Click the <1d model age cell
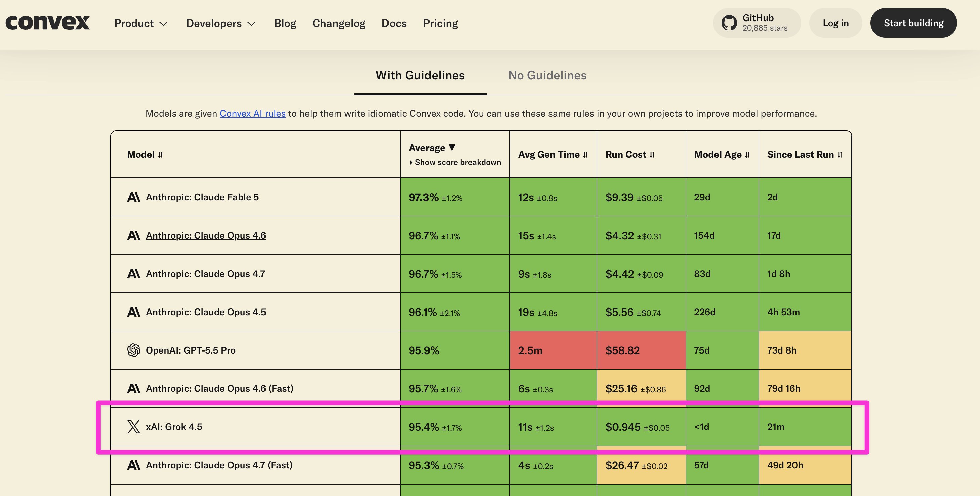The width and height of the screenshot is (980, 496). [722, 427]
